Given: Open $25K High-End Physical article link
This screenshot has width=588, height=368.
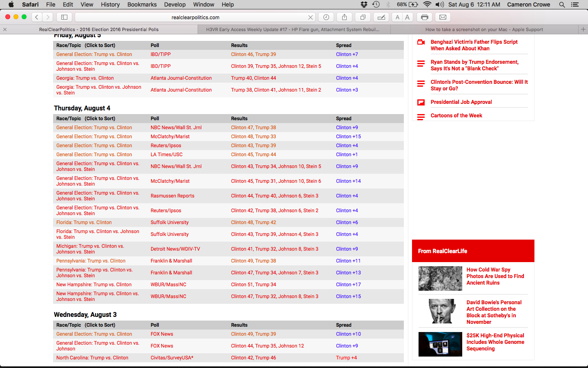Looking at the screenshot, I should (x=495, y=342).
